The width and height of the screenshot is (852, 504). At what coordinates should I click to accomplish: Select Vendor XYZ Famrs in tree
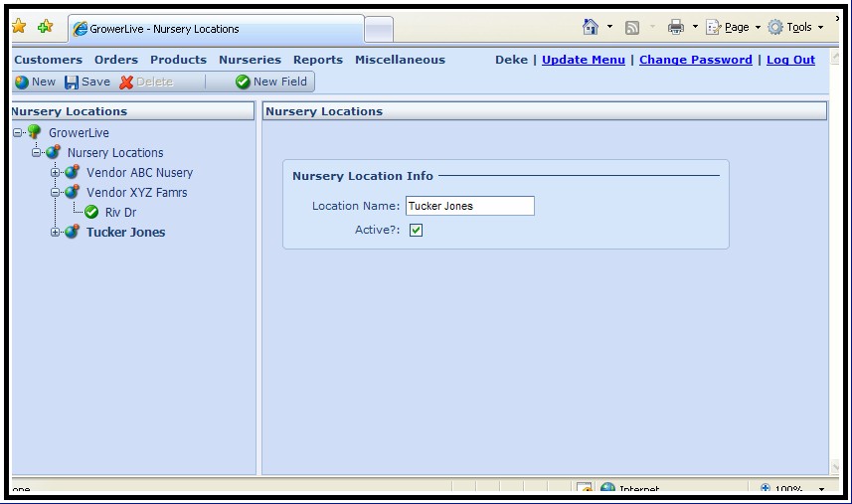click(136, 193)
